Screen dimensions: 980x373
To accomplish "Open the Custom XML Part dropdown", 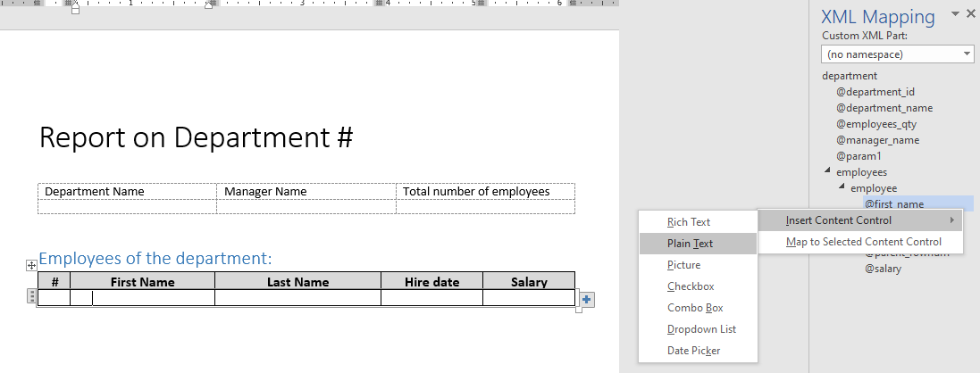I will [x=898, y=54].
